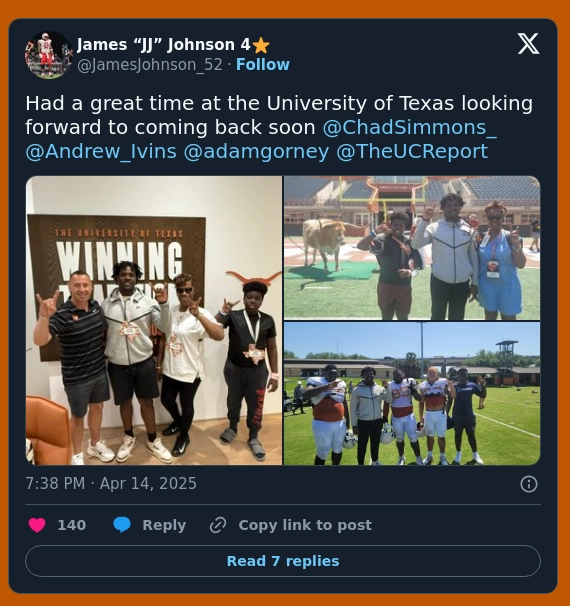The image size is (570, 606).
Task: View the practice field players photo
Action: (x=412, y=393)
